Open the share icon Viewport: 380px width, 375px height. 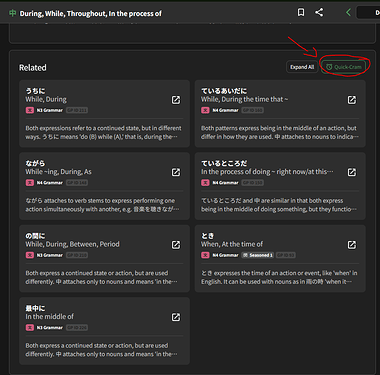(x=319, y=13)
